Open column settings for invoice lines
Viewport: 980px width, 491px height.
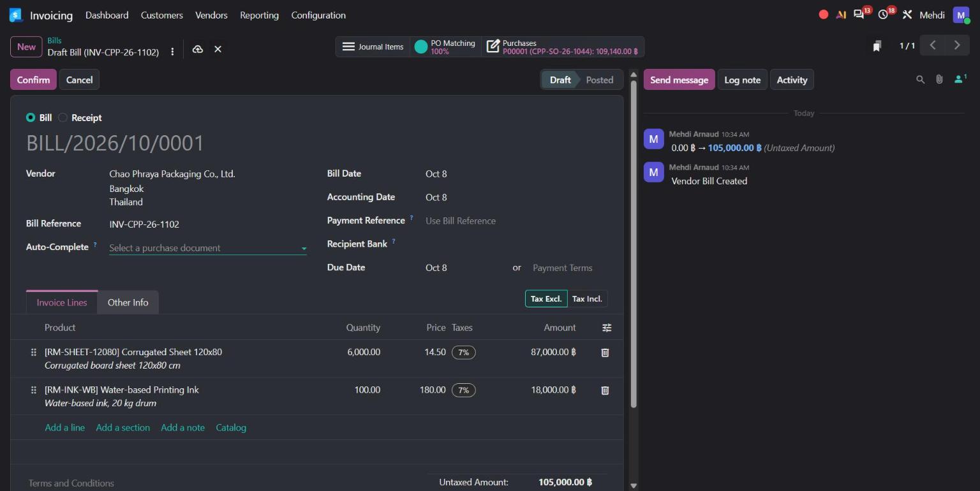(607, 328)
